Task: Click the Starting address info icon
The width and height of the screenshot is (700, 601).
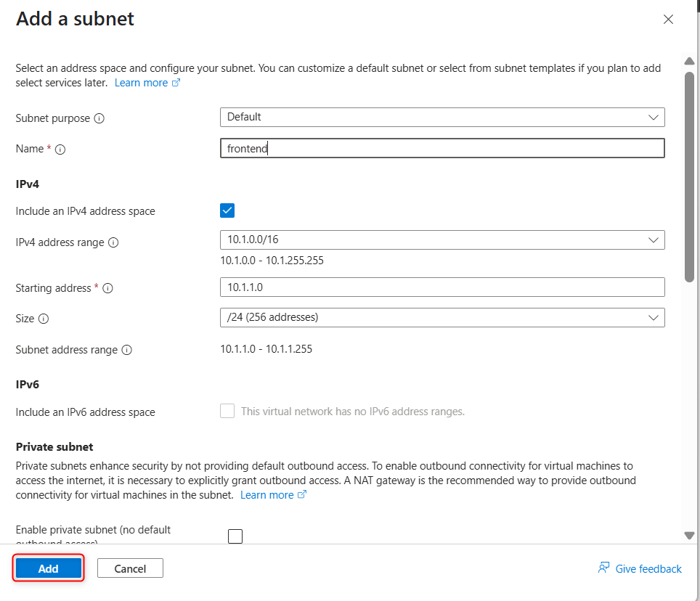Action: [107, 288]
